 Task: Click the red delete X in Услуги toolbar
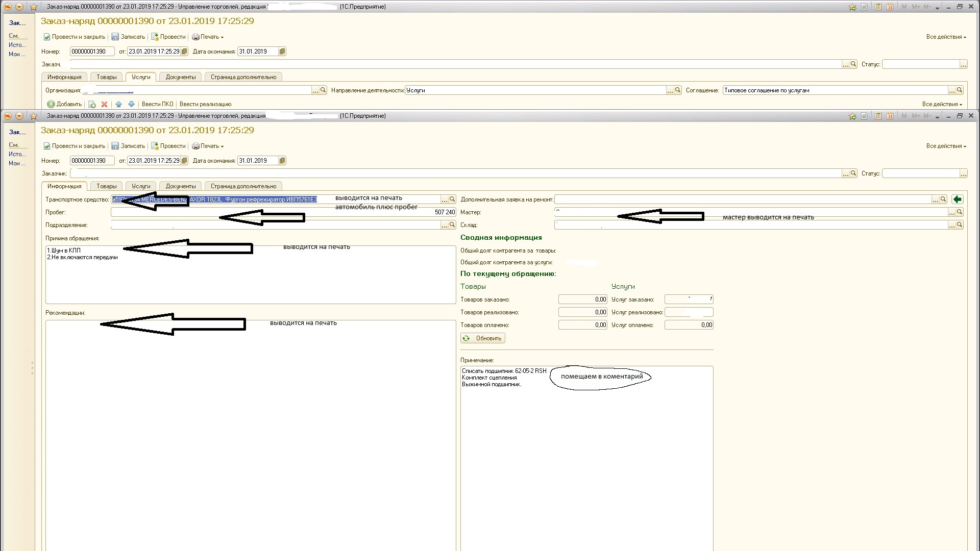click(105, 104)
